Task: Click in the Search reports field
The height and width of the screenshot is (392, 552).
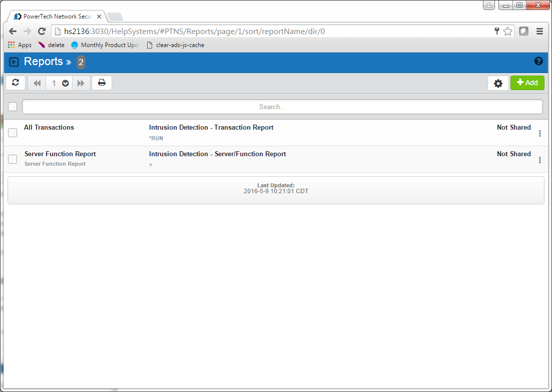Action: pyautogui.click(x=282, y=107)
